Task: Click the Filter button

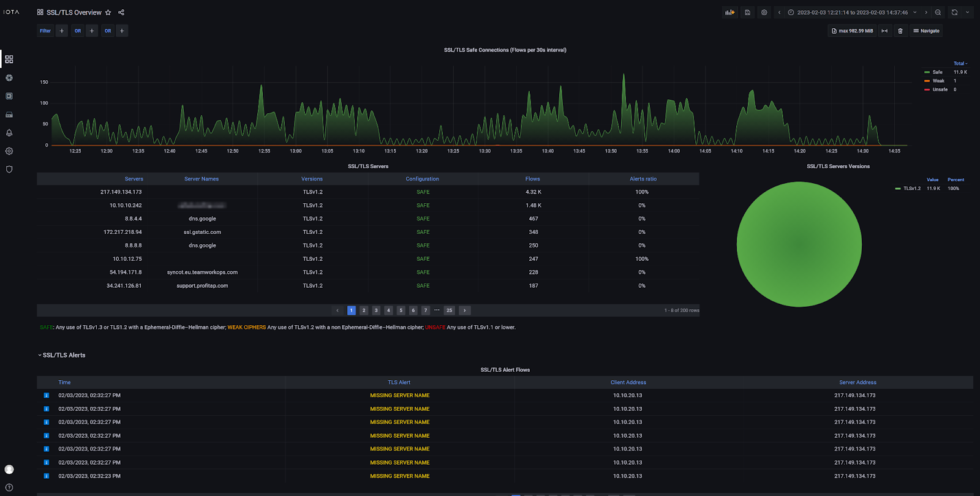Action: (45, 31)
